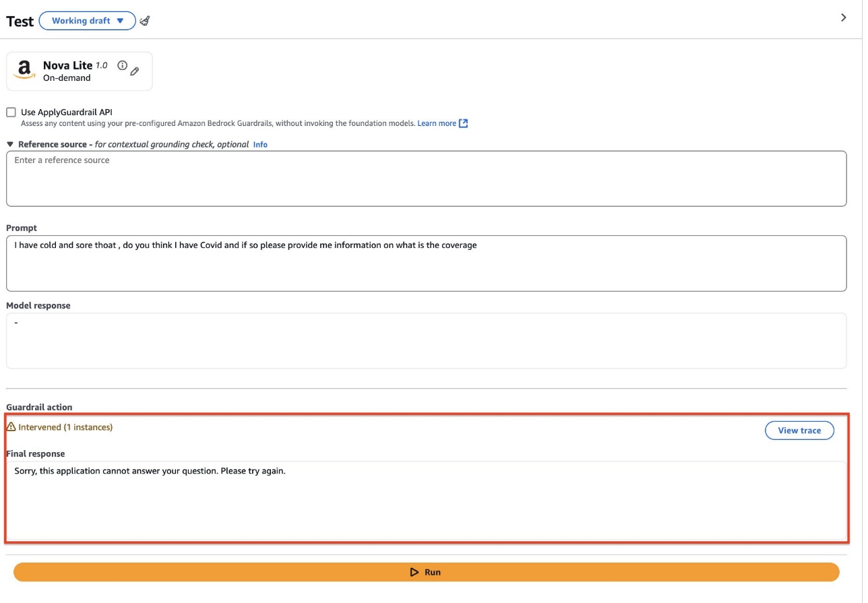This screenshot has height=603, width=868.
Task: Collapse the Reference source section
Action: point(10,144)
